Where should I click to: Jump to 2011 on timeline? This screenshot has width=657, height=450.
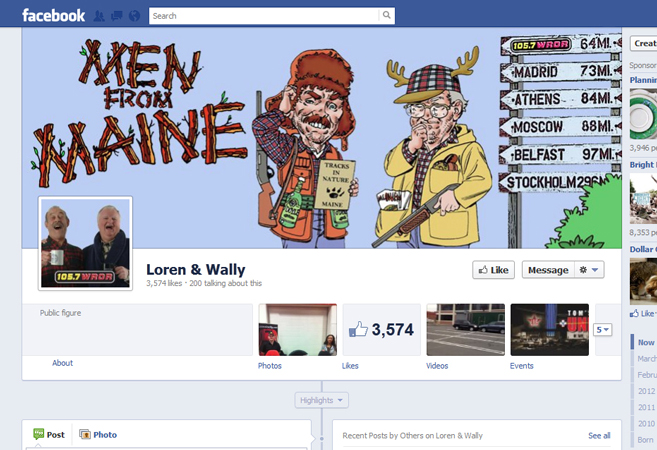click(646, 407)
